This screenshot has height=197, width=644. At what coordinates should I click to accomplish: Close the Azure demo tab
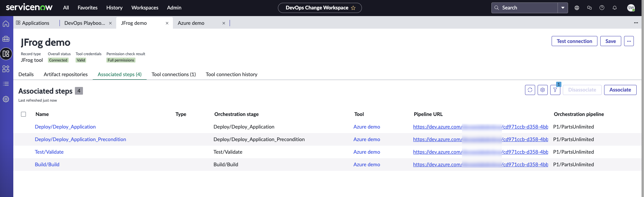(x=224, y=23)
